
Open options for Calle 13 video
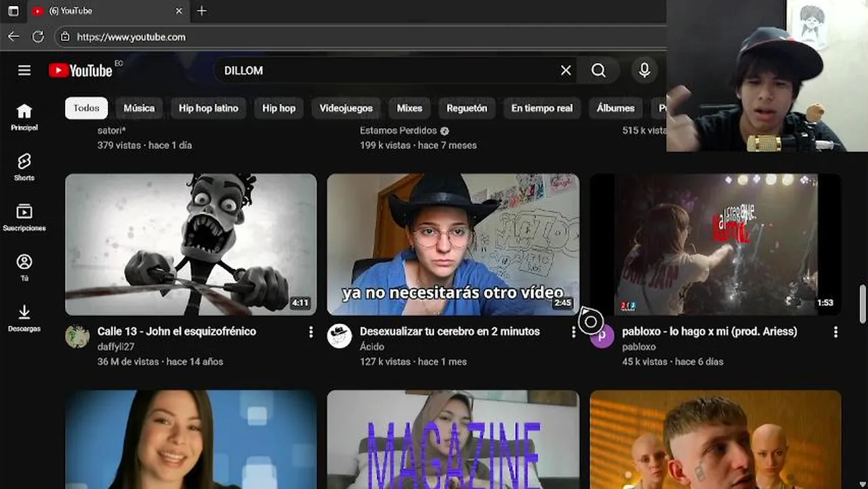click(x=311, y=331)
